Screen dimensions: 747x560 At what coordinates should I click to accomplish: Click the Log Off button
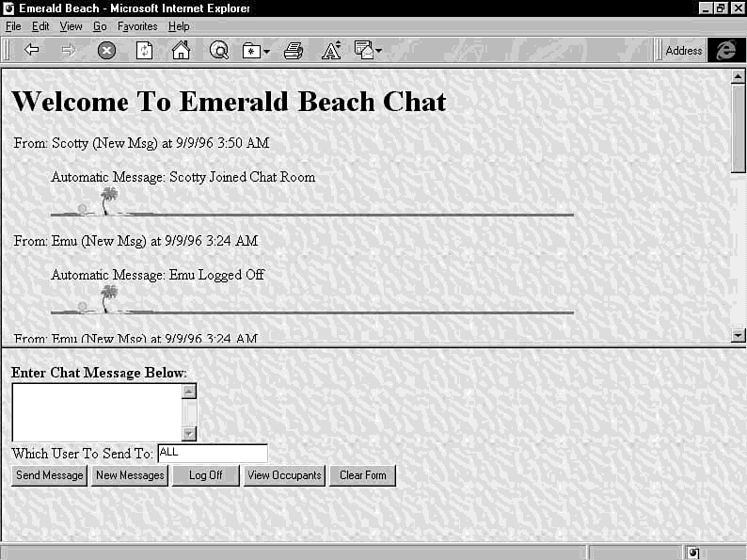(x=205, y=475)
